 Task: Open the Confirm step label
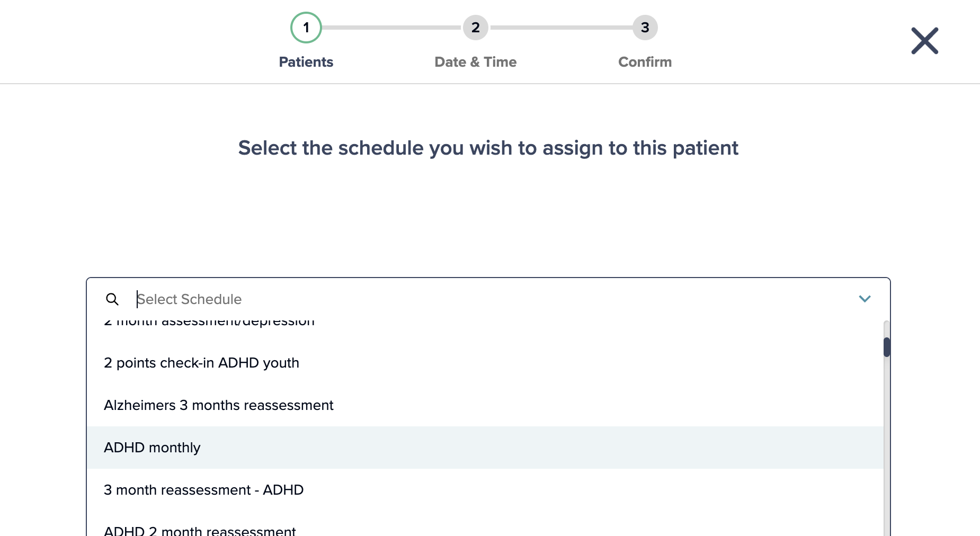coord(645,62)
